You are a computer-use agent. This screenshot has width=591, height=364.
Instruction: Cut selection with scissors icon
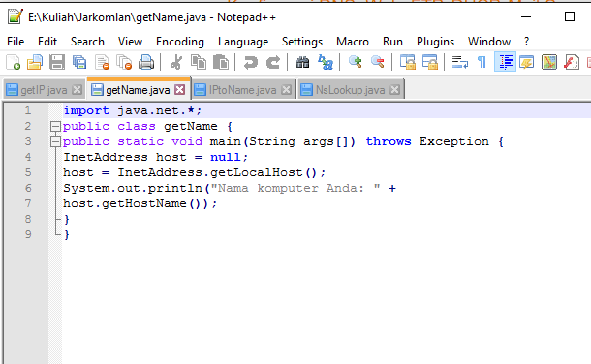[x=176, y=62]
